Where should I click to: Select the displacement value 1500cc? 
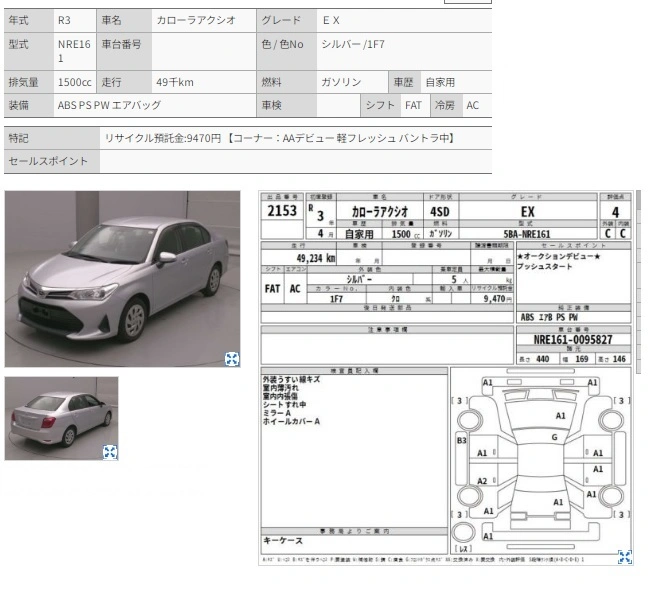pyautogui.click(x=75, y=82)
